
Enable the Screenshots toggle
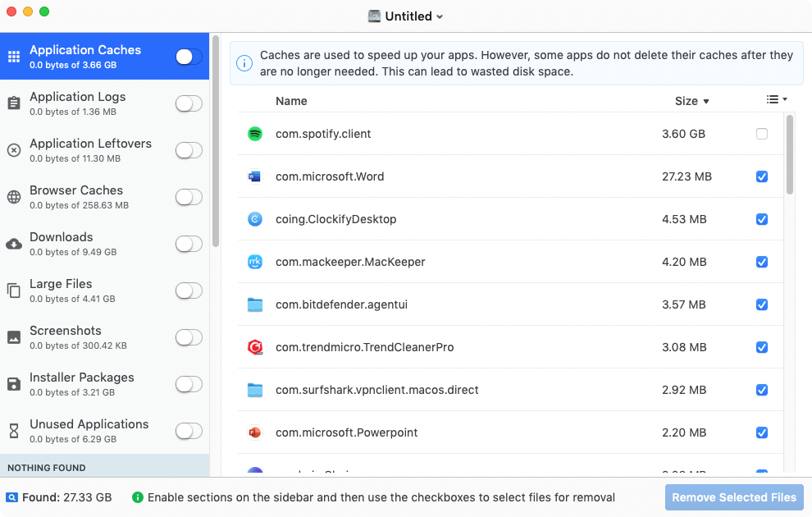tap(189, 337)
